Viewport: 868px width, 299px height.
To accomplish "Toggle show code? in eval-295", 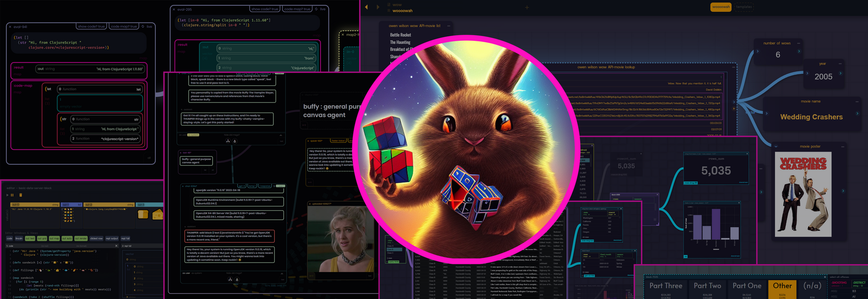I will tap(265, 9).
